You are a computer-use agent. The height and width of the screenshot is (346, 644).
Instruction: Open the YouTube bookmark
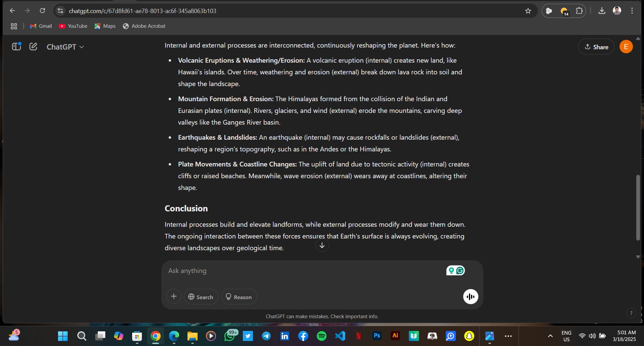coord(73,26)
